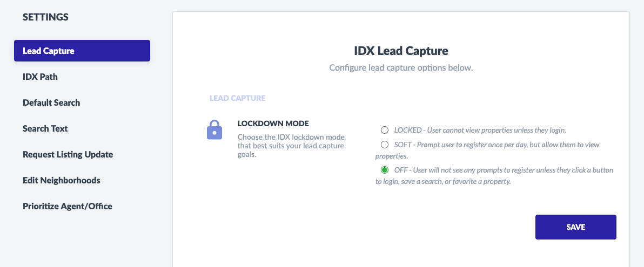Open Request Listing Update settings

click(x=68, y=155)
